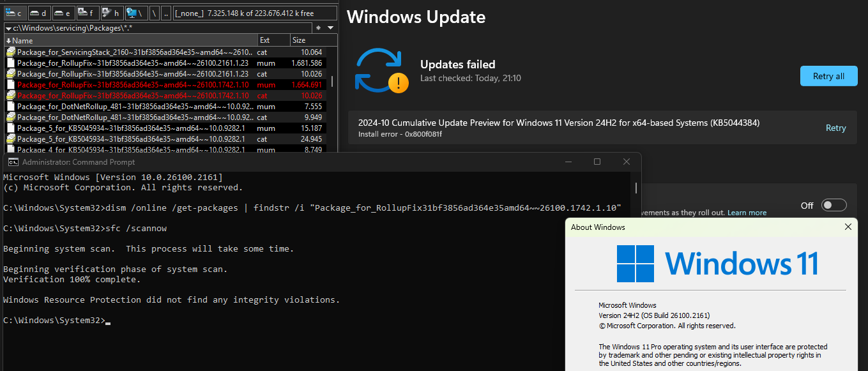The image size is (868, 371).
Task: Select RollupFix 26100.2161.1.23 cat file
Action: click(165, 73)
